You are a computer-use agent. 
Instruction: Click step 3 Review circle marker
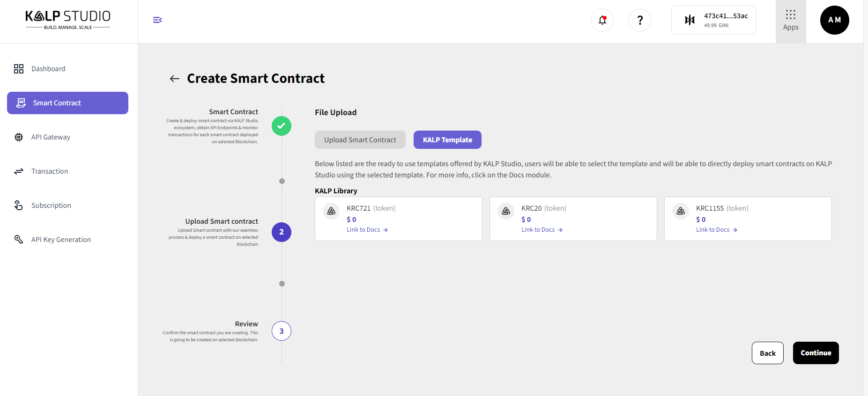282,331
